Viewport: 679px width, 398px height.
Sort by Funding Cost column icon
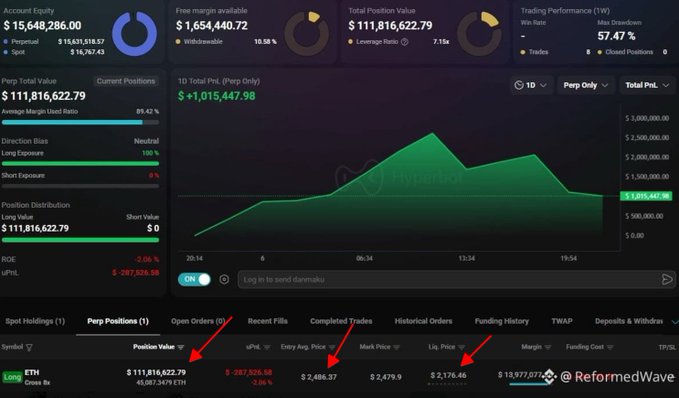[x=610, y=347]
